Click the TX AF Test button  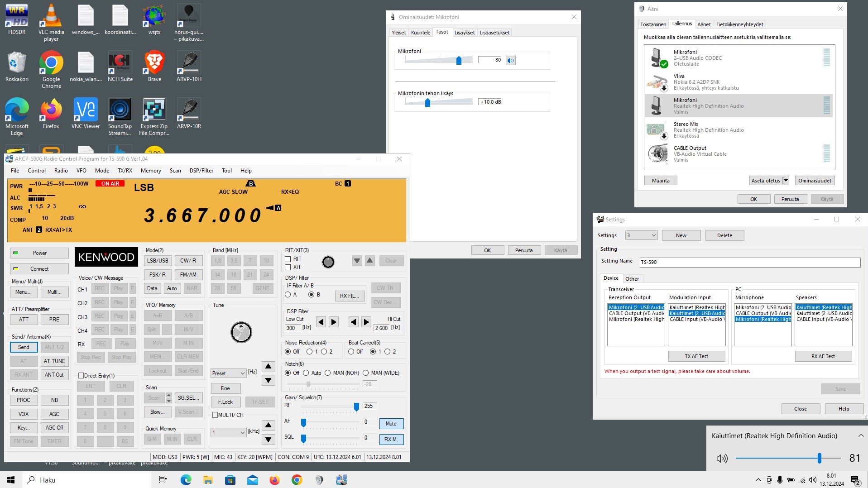pos(696,356)
